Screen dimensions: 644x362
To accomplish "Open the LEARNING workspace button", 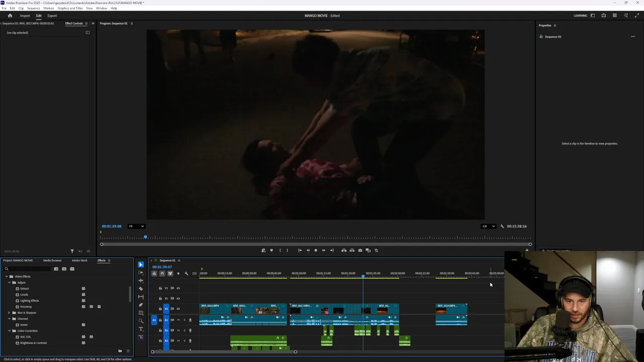I will 580,16.
